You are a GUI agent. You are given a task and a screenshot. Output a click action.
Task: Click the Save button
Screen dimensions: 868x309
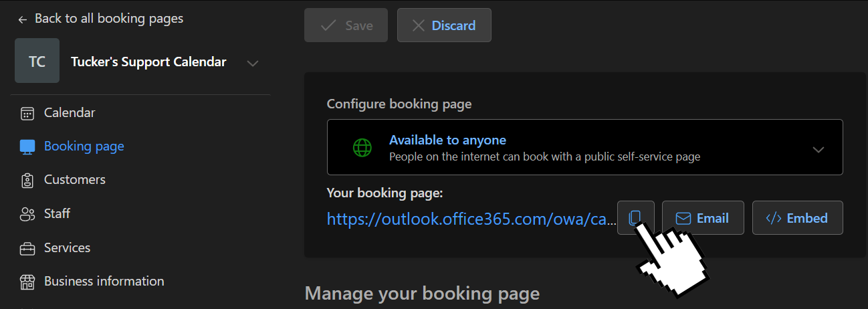pos(346,25)
